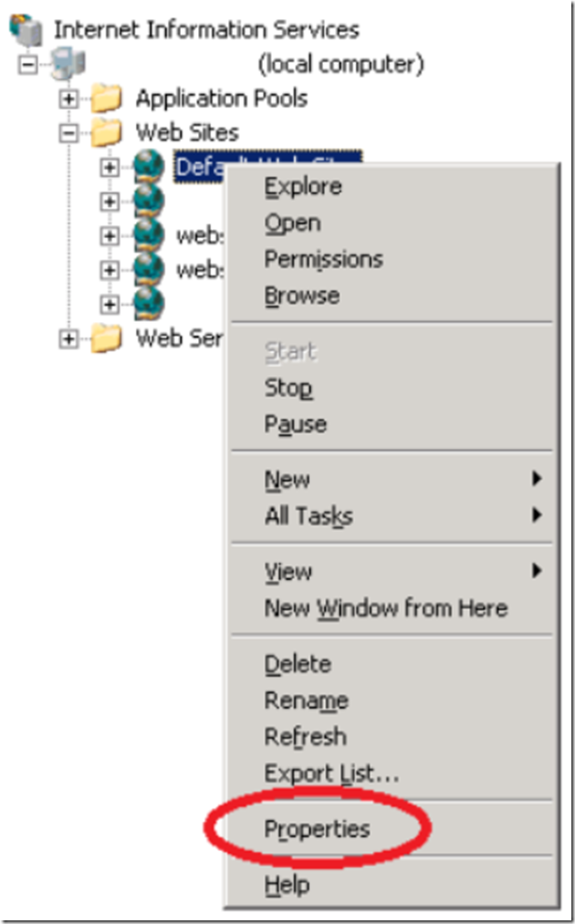Click the Web Service Extensions folder icon
Image resolution: width=575 pixels, height=924 pixels.
pos(108,338)
